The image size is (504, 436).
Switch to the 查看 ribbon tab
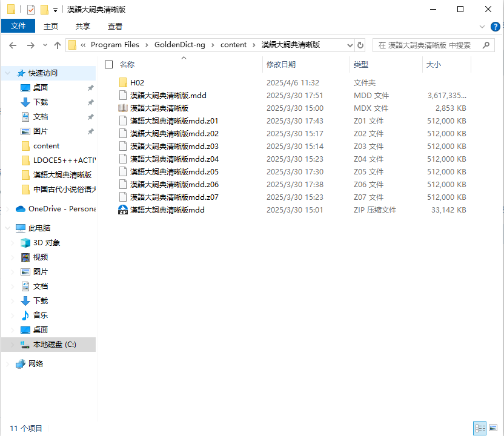tap(114, 27)
